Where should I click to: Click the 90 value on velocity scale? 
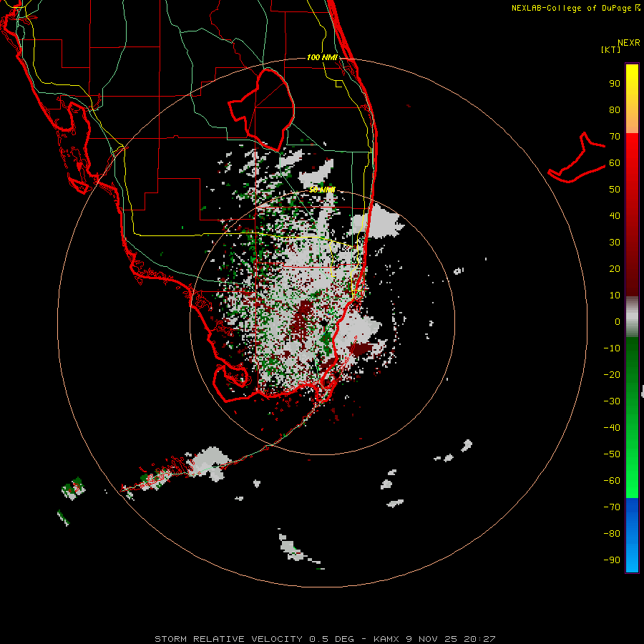[615, 84]
